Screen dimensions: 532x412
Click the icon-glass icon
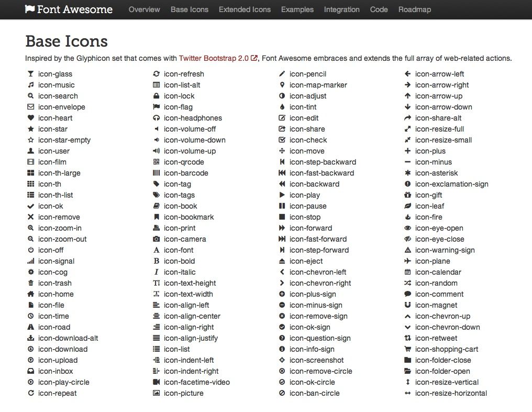tap(30, 74)
